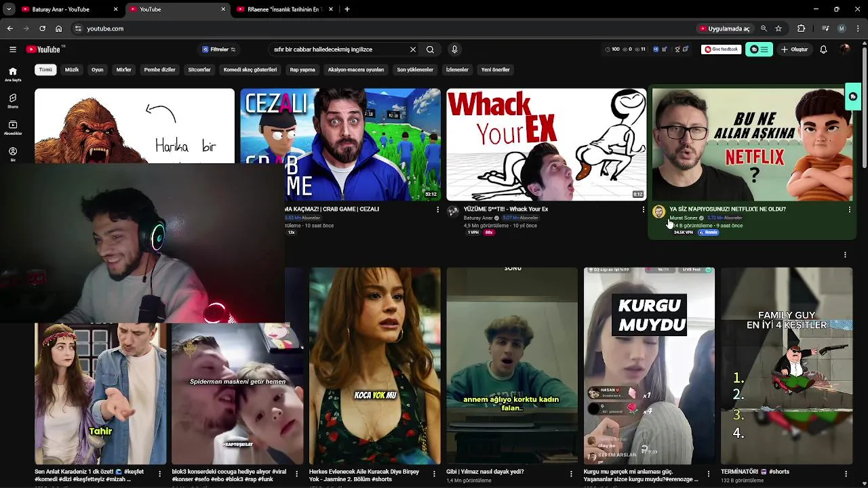Image resolution: width=868 pixels, height=488 pixels.
Task: Open more options for Whack Your Ex video
Action: tap(643, 210)
